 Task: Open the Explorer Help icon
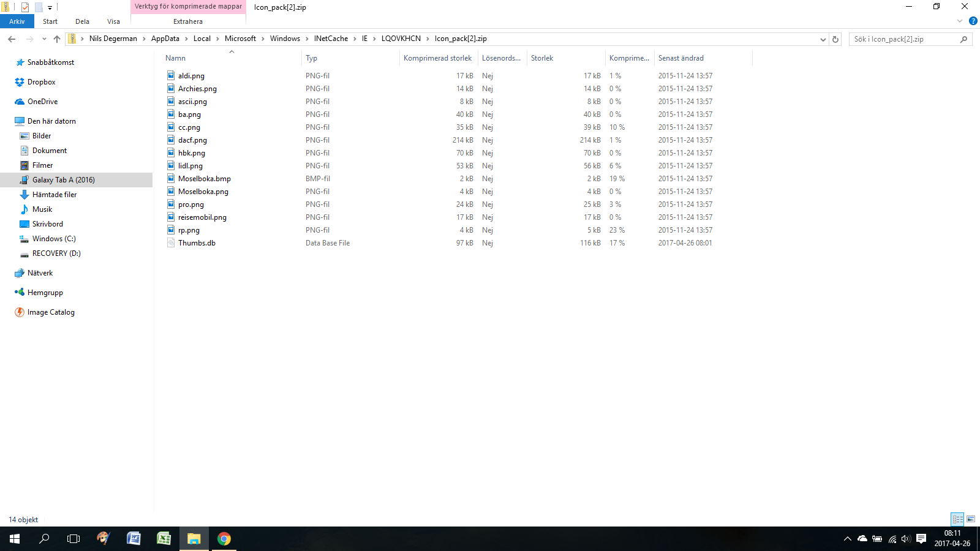973,21
